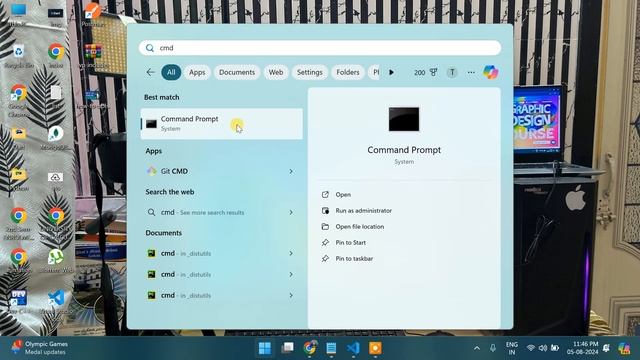Switch to the Folders filter tab

(x=348, y=72)
